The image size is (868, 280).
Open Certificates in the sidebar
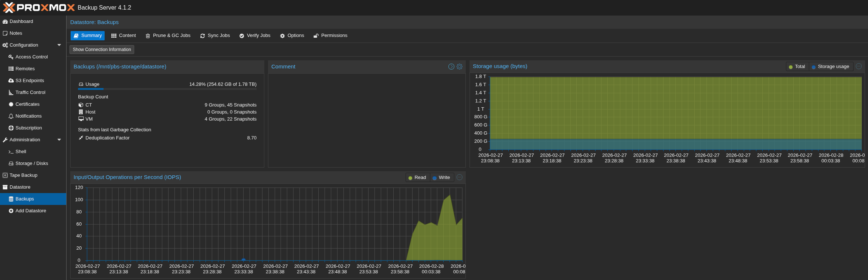coord(27,104)
